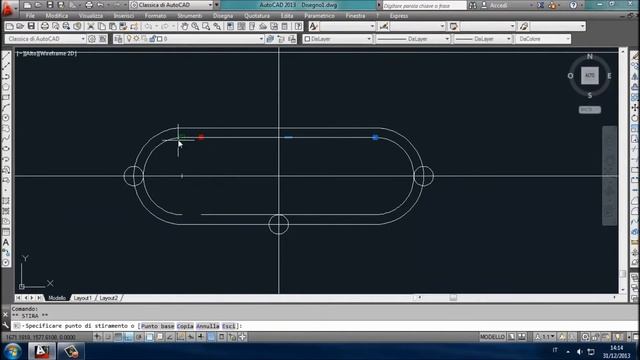640x360 pixels.
Task: Click the Cut scissors icon
Action: [91, 27]
